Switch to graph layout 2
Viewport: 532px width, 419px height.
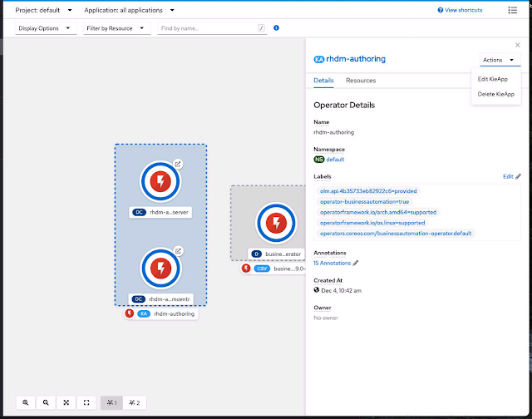[135, 402]
